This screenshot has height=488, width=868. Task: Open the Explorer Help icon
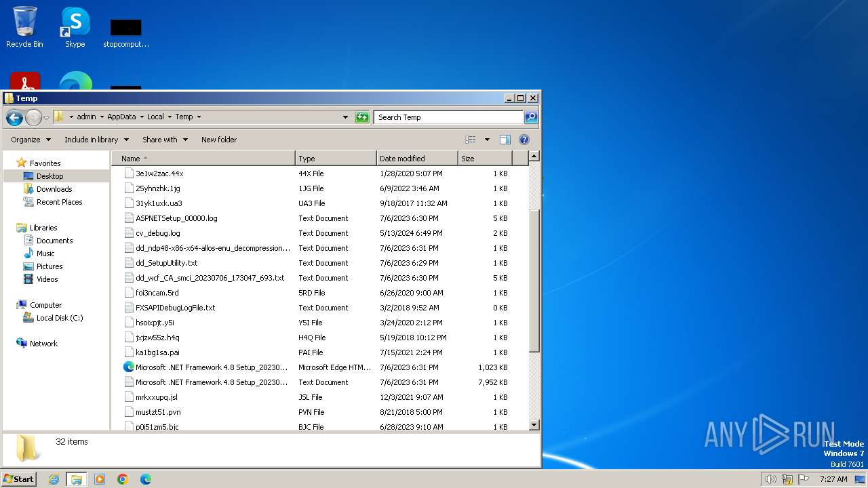click(x=524, y=140)
